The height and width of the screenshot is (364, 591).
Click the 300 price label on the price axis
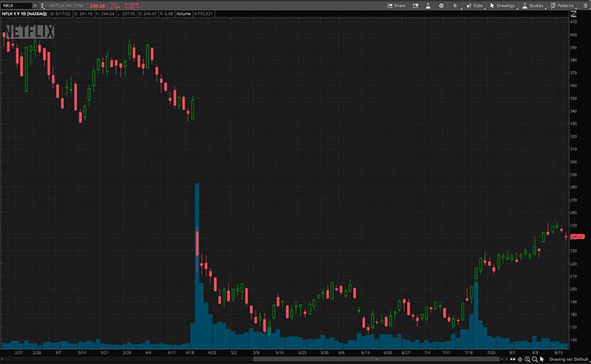point(573,162)
